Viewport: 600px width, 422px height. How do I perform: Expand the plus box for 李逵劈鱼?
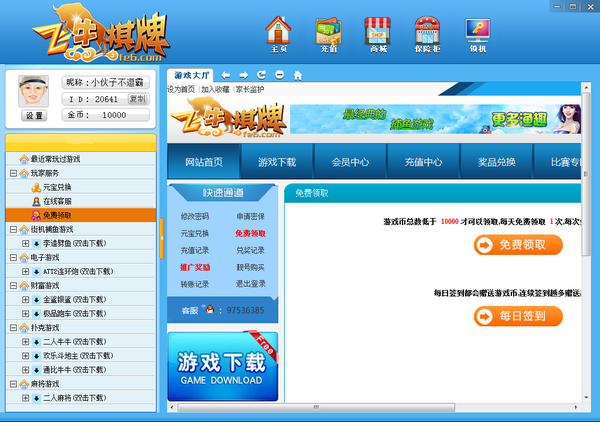click(26, 243)
